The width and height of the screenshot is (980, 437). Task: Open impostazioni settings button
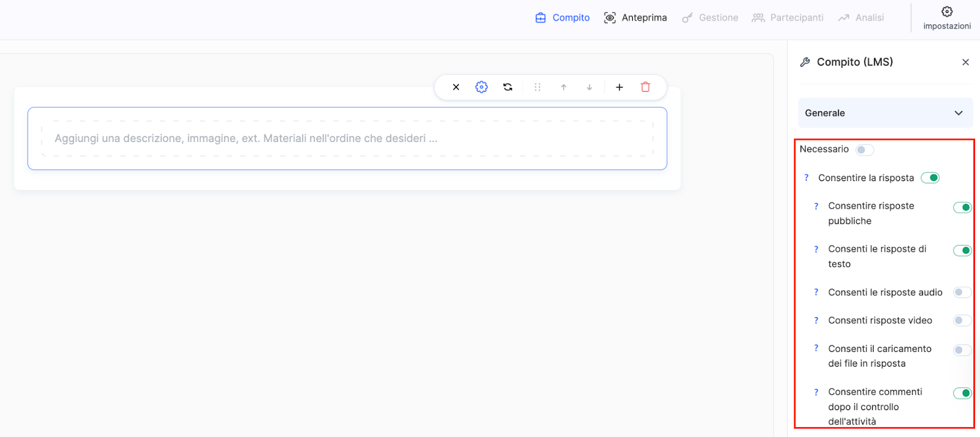947,17
